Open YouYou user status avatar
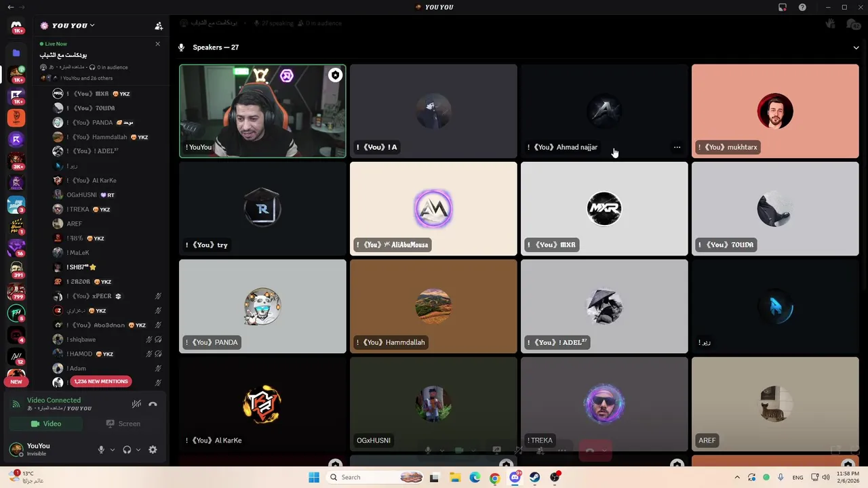 (16, 449)
